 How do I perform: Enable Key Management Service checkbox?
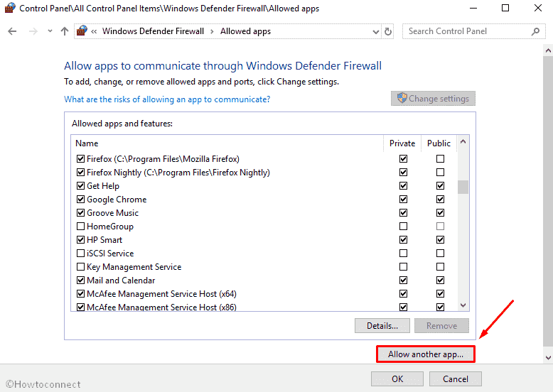pyautogui.click(x=81, y=266)
